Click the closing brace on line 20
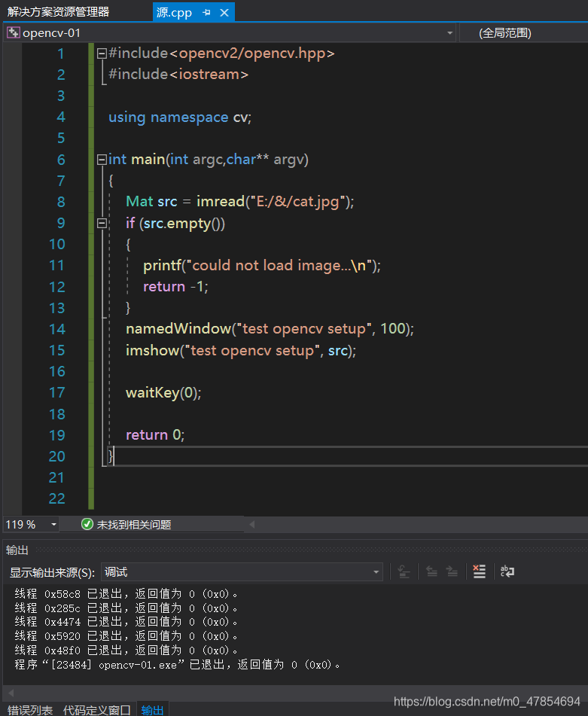This screenshot has height=716, width=588. [111, 456]
